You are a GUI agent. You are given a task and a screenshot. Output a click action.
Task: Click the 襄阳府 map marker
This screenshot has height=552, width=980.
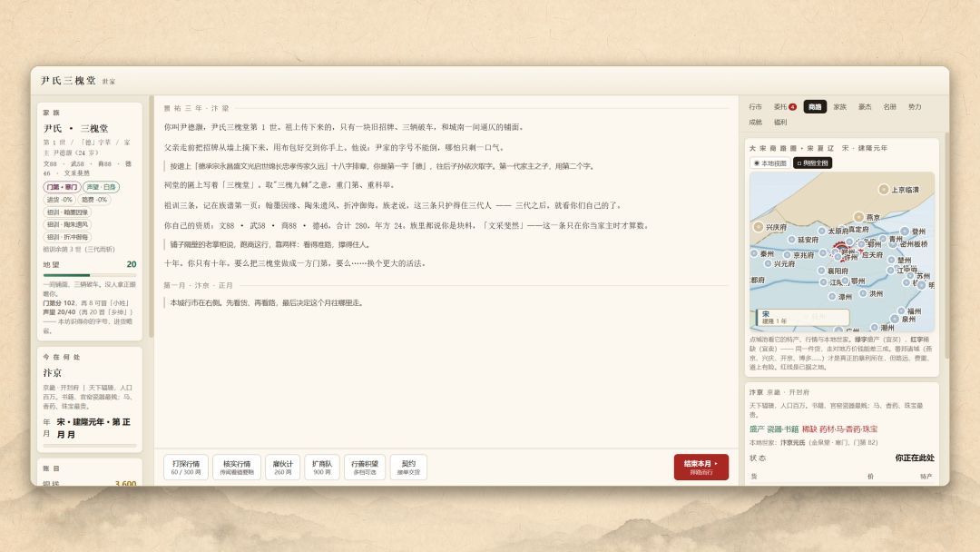(x=821, y=271)
